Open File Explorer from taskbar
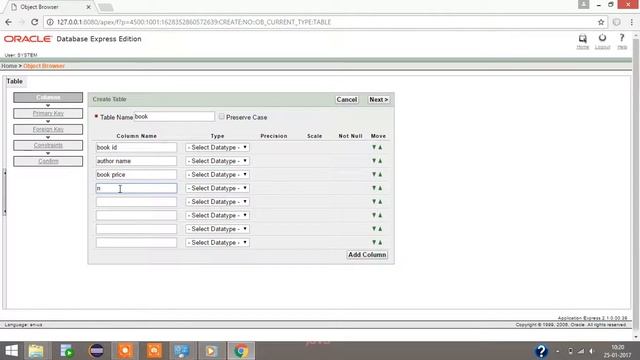This screenshot has width=640, height=360. click(x=36, y=351)
